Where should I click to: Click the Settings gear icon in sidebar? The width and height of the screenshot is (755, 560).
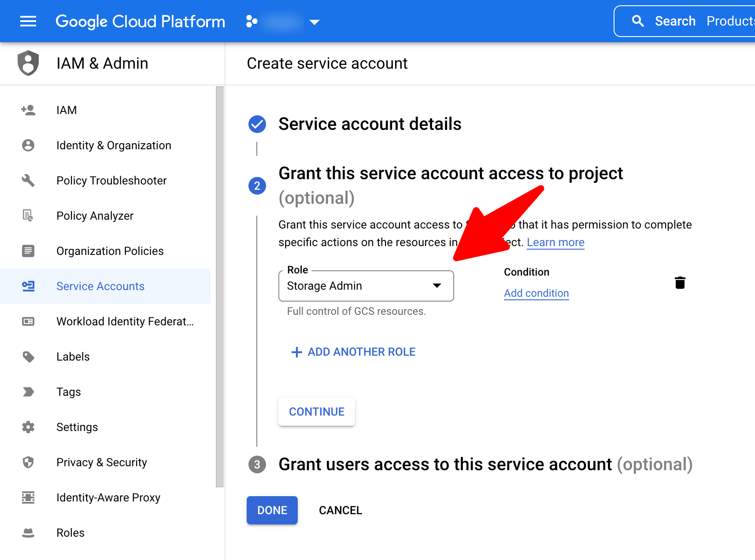point(28,427)
